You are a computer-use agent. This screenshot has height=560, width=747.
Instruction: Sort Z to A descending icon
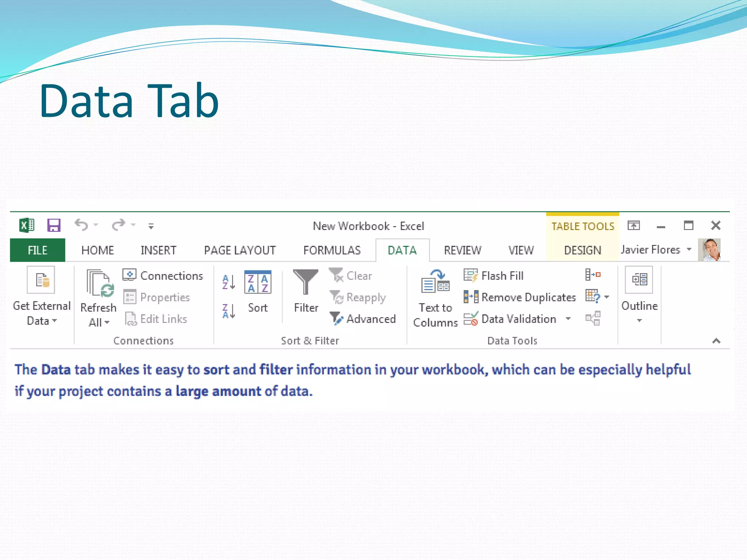228,311
